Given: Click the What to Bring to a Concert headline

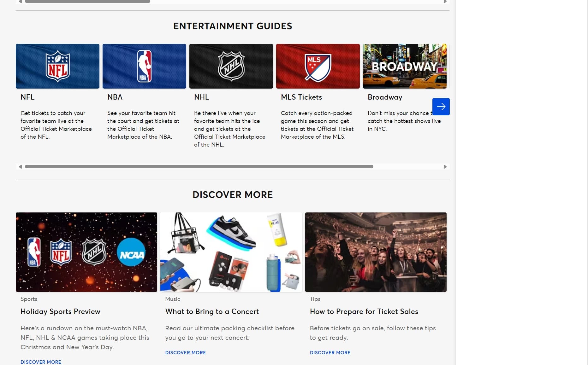Looking at the screenshot, I should pyautogui.click(x=212, y=311).
